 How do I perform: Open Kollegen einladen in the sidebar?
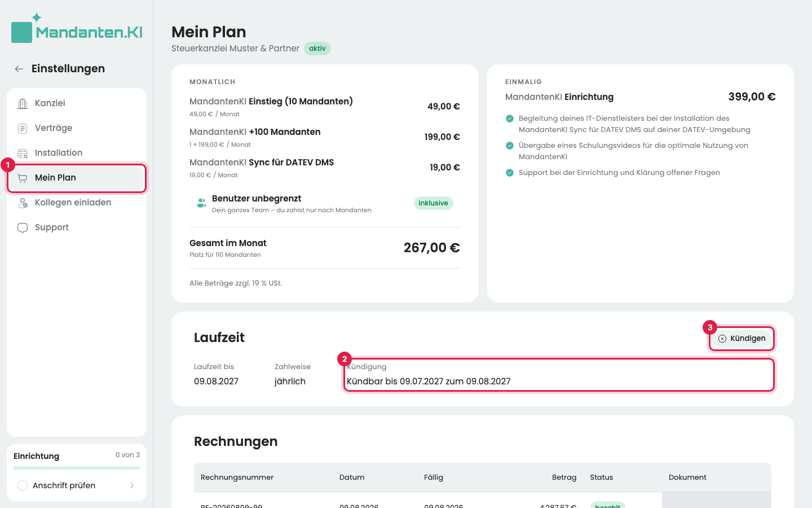coord(77,203)
